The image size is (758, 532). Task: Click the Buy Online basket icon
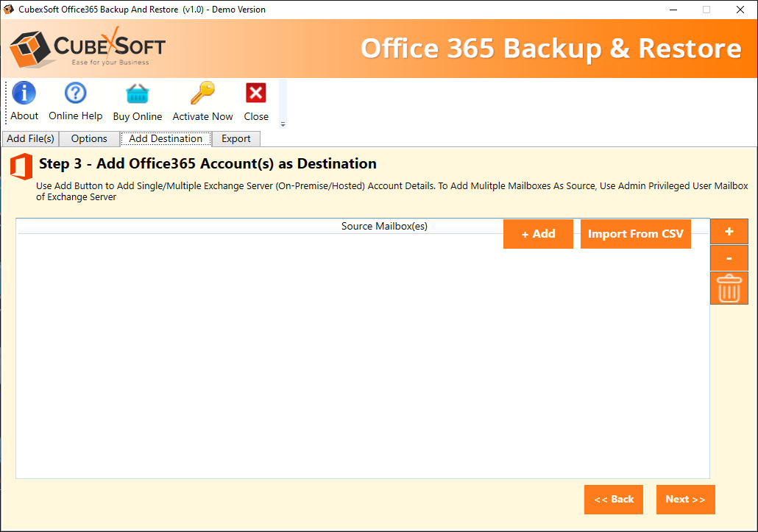coord(137,93)
